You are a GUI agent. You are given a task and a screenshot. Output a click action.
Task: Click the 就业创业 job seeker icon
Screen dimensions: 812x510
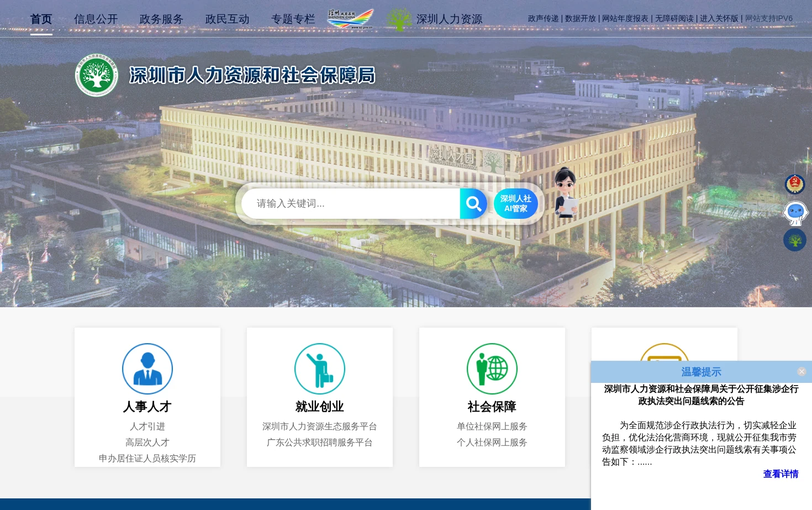click(320, 369)
